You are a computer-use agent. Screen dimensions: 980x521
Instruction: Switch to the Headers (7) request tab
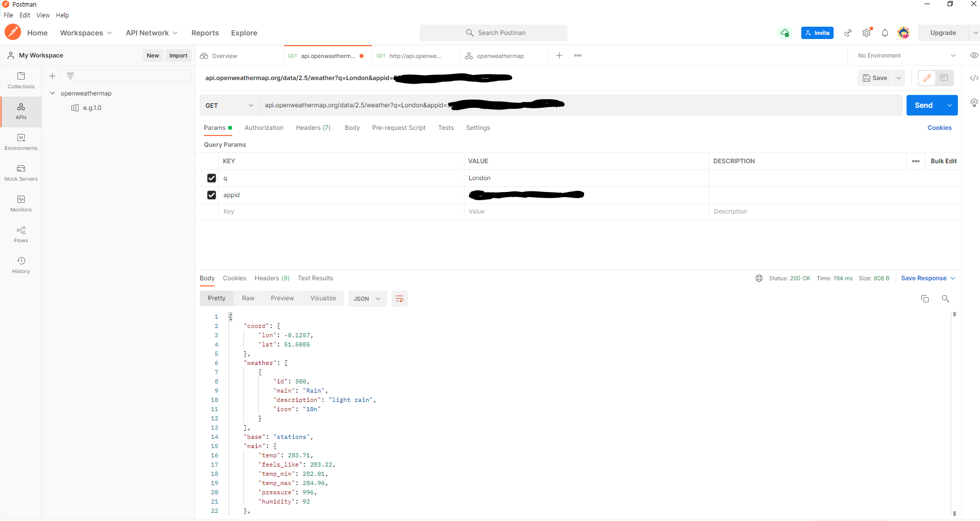[313, 128]
